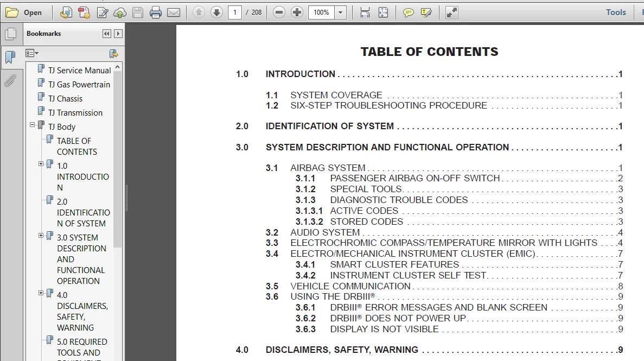Collapse the TJ Body bookmark
This screenshot has width=644, height=361.
32,124
